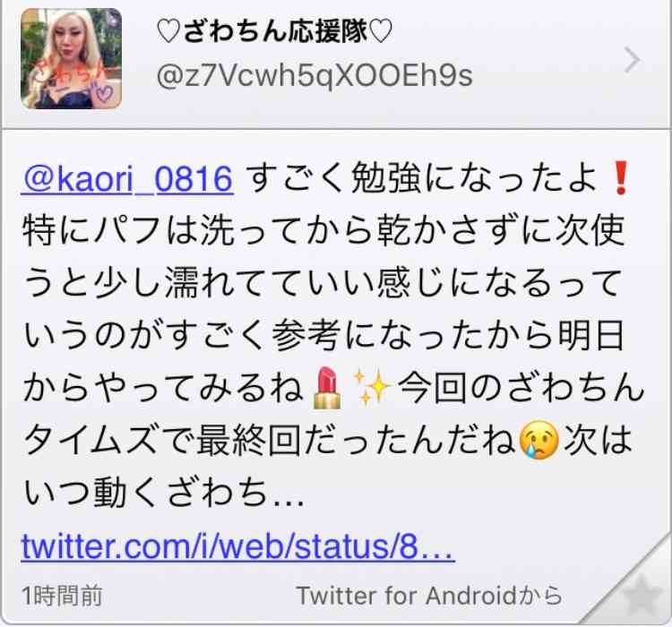Click the crying face emoji
The width and height of the screenshot is (672, 627).
(x=538, y=440)
